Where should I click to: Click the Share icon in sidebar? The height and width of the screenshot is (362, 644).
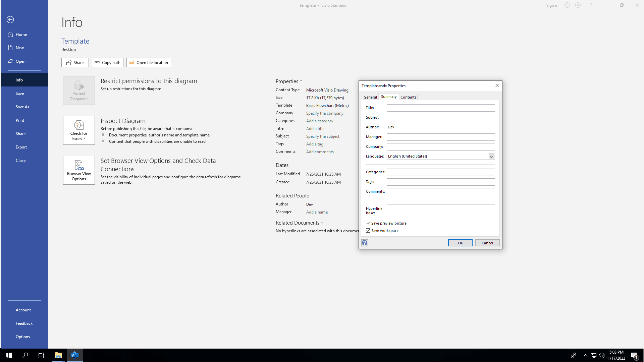(20, 133)
